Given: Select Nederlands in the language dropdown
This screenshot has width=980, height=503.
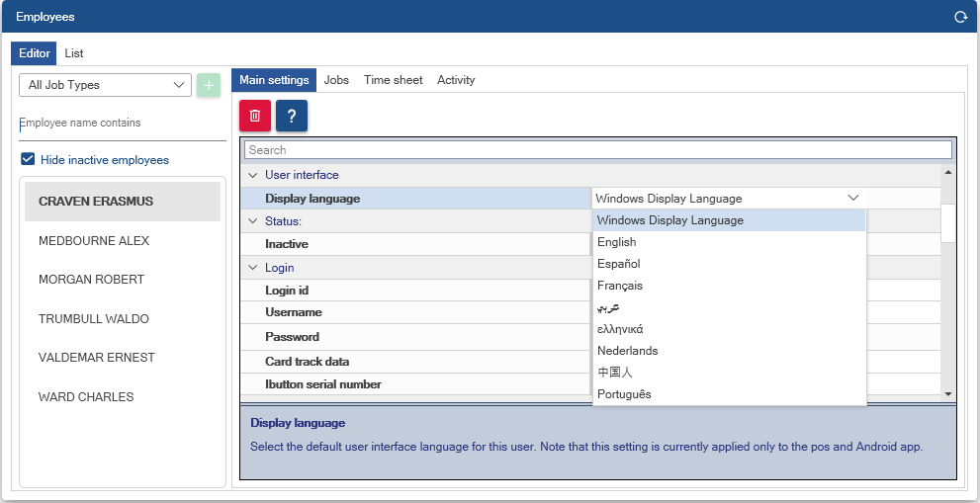Looking at the screenshot, I should [627, 351].
